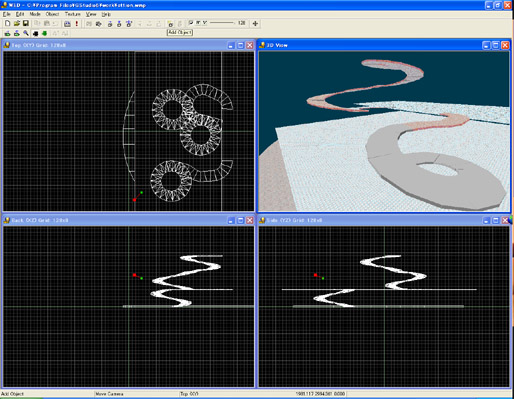This screenshot has width=514, height=399.
Task: Open the Edit menu
Action: click(20, 14)
